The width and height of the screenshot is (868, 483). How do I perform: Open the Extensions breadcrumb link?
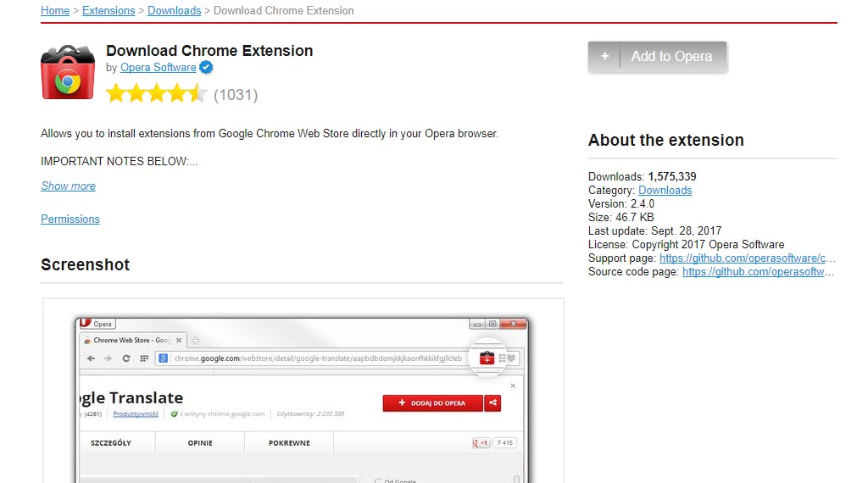pyautogui.click(x=108, y=10)
